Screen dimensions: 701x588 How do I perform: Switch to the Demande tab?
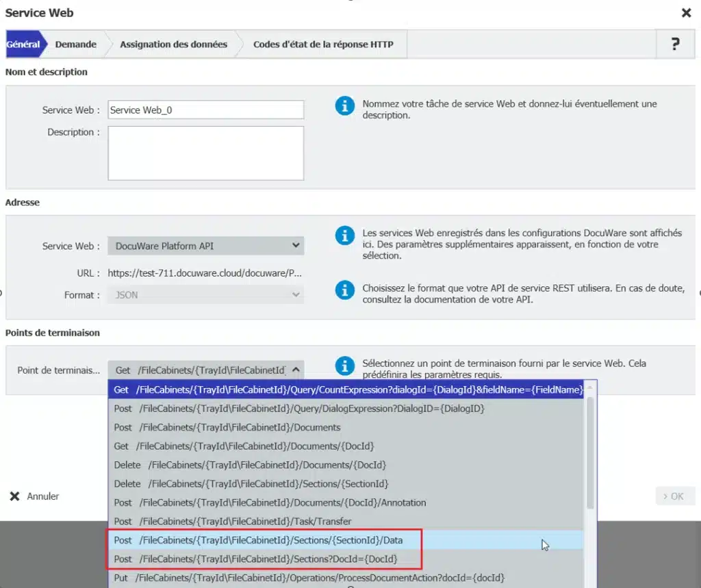(75, 44)
